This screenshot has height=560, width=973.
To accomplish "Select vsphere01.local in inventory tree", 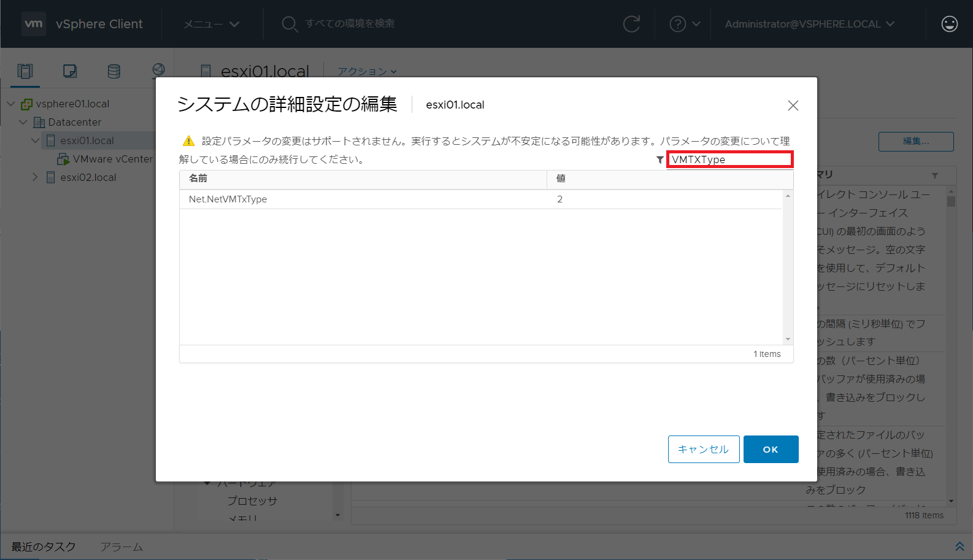I will tap(72, 104).
